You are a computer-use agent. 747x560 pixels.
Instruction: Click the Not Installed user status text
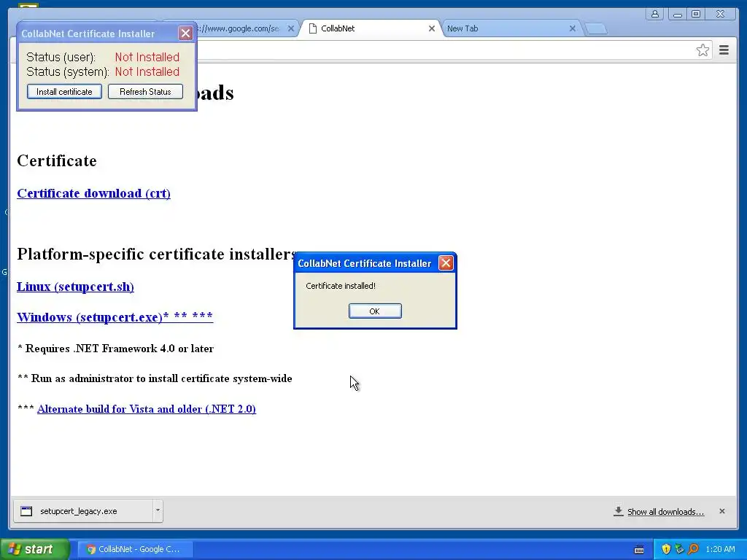(x=147, y=57)
